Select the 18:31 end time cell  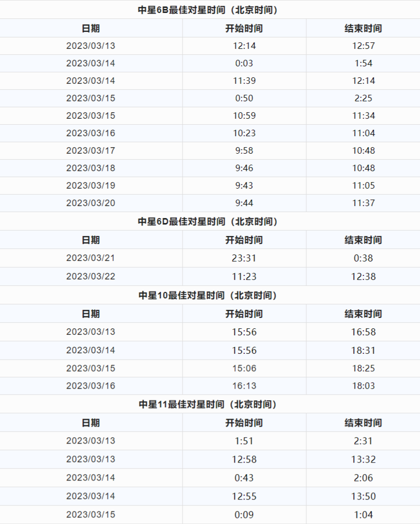[363, 350]
